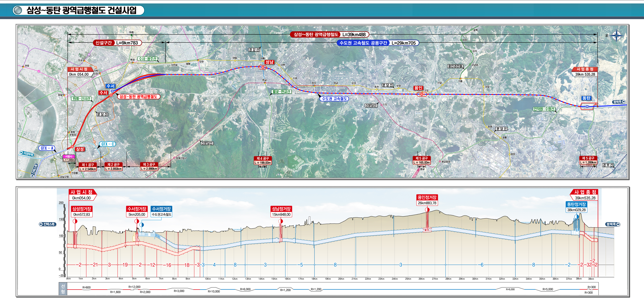Click the 신설구간 L=9km783 label
The image size is (644, 304).
coord(118,43)
